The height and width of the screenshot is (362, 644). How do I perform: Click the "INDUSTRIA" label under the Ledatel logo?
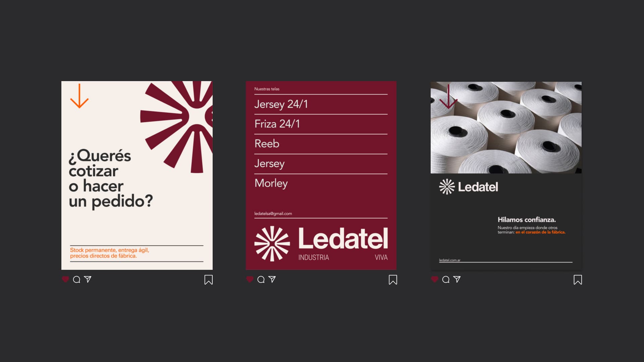click(314, 257)
